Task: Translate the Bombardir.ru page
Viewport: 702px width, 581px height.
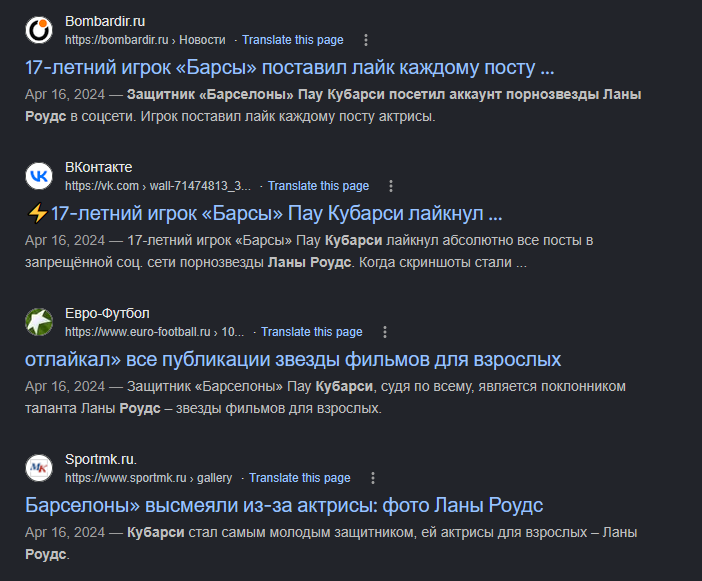Action: click(293, 40)
